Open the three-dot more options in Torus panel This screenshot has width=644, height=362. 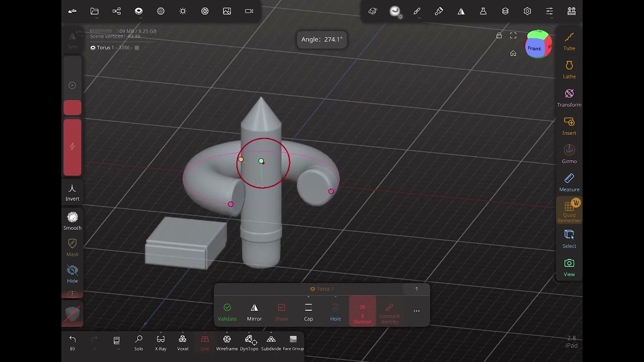pos(417,311)
